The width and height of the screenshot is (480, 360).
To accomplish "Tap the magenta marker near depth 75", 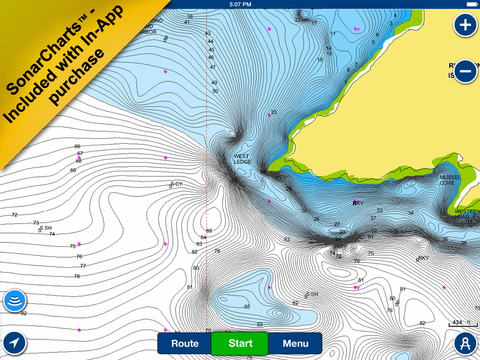I will pos(79,244).
